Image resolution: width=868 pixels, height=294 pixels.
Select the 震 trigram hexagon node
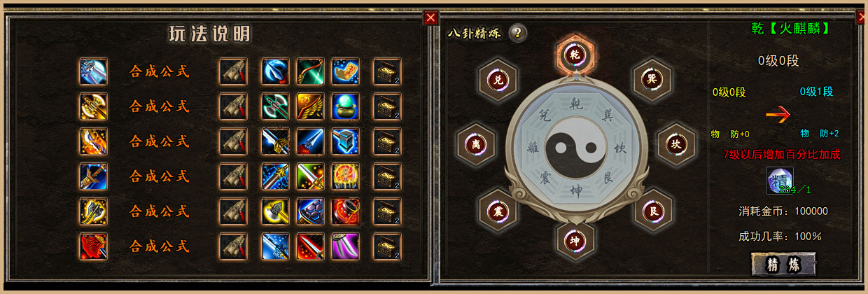click(498, 209)
